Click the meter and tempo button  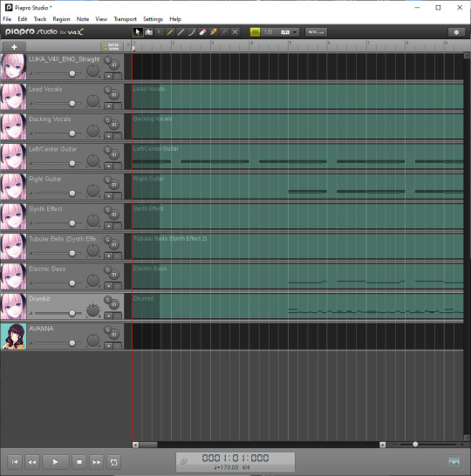pos(112,47)
